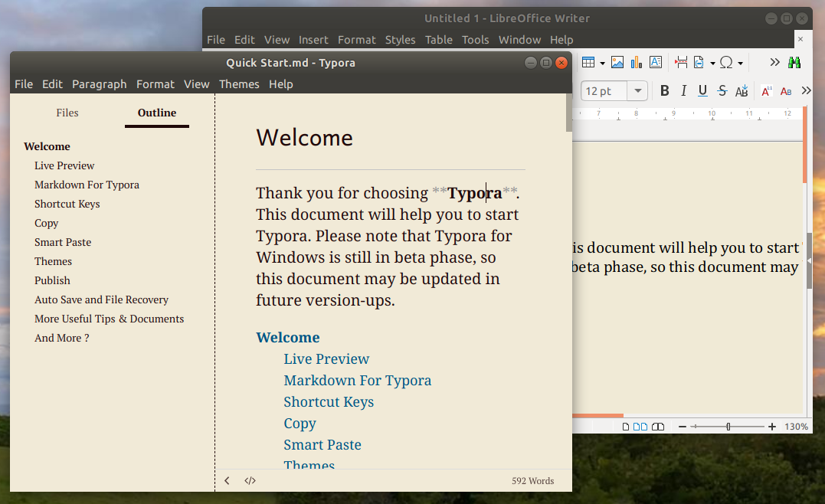Screen dimensions: 825x504
Task: Open the Shortcut Keys link in the document
Action: (x=329, y=401)
